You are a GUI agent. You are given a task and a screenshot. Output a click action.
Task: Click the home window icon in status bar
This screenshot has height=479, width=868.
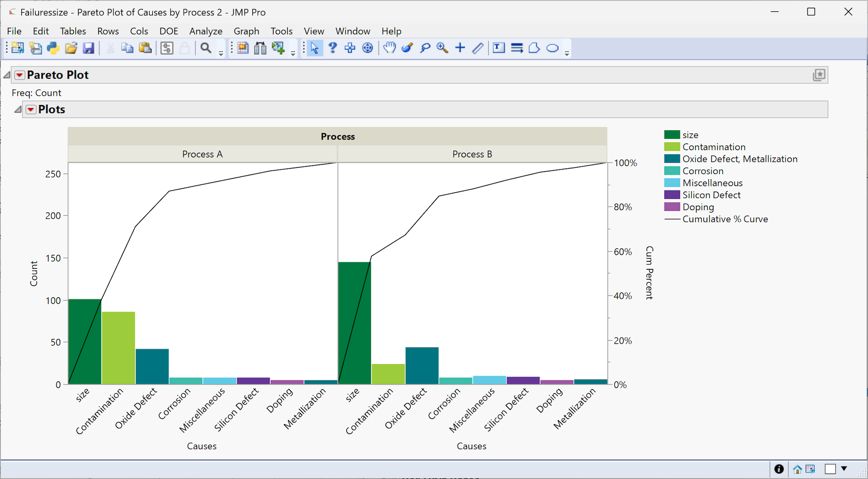point(797,469)
